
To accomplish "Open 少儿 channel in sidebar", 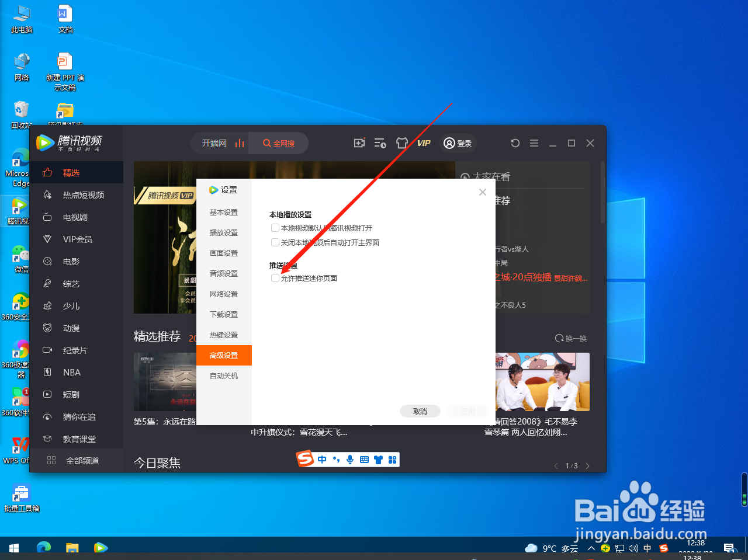I will tap(77, 305).
